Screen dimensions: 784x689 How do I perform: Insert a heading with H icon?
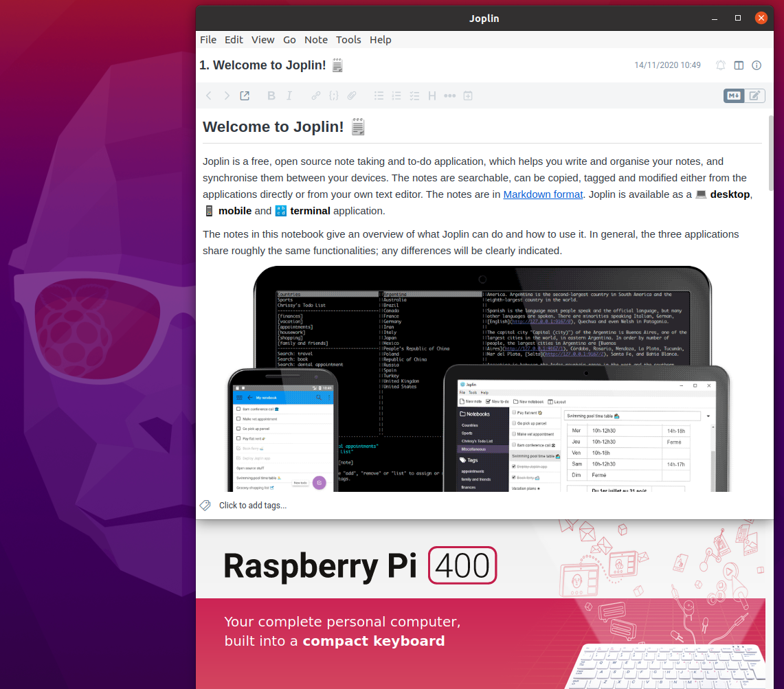click(x=432, y=95)
